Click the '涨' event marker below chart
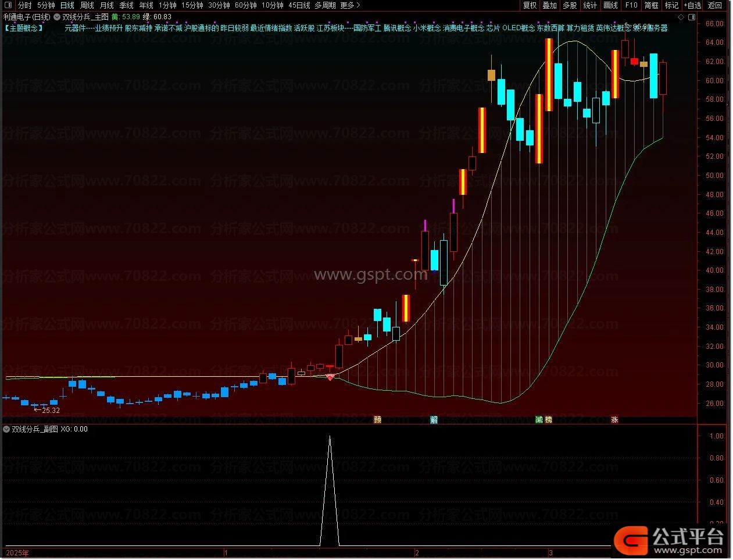The width and height of the screenshot is (733, 560). (614, 419)
